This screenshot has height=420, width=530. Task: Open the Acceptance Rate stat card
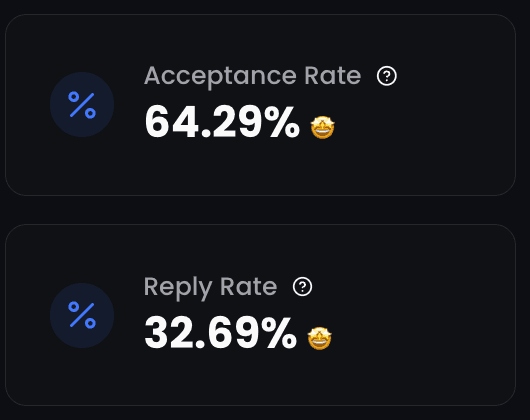[x=260, y=105]
